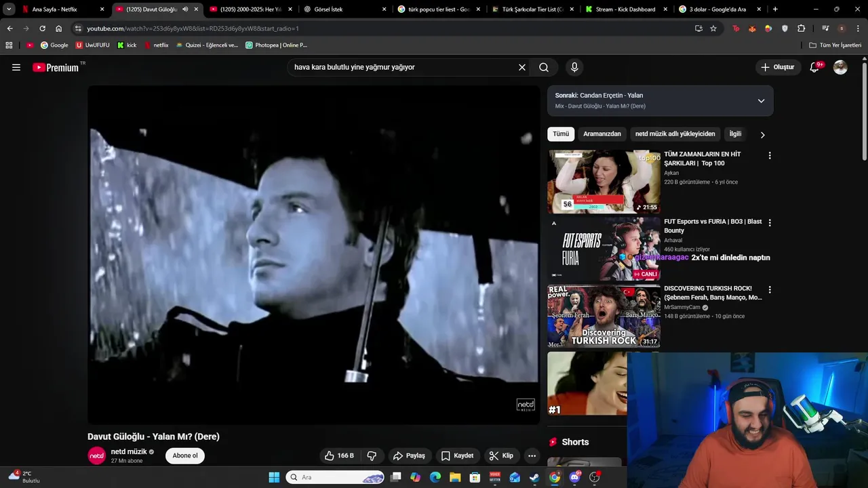The width and height of the screenshot is (868, 488).
Task: Open the MrSammyCam channel link
Action: [682, 307]
